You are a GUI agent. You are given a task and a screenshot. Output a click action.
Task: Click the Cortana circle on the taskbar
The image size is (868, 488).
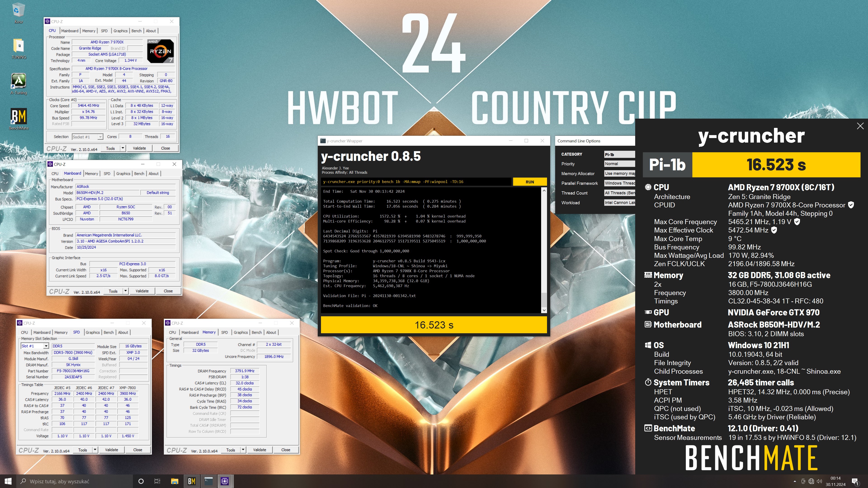point(141,481)
